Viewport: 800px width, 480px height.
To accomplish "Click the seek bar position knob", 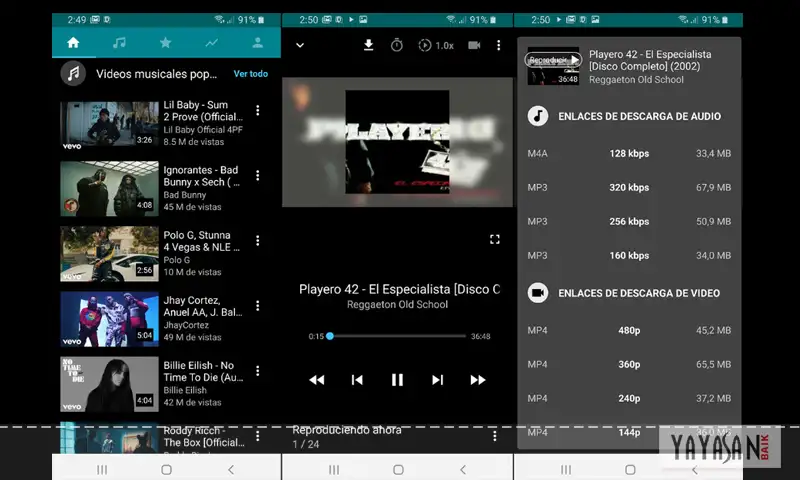I will click(330, 336).
